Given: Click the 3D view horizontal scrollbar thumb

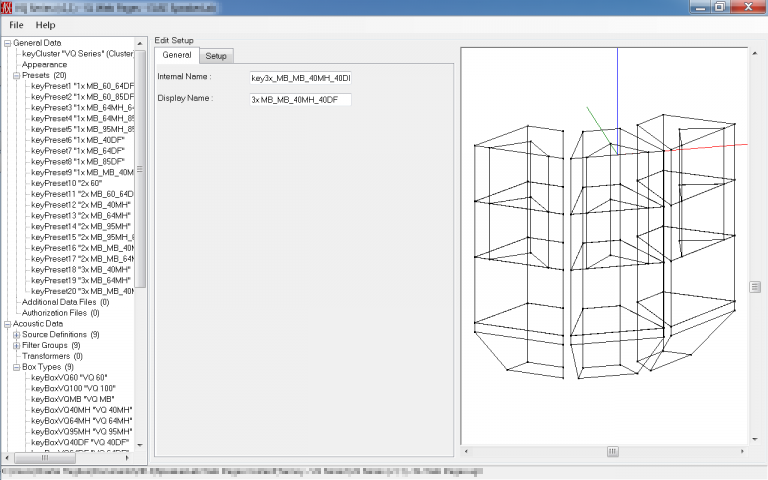Looking at the screenshot, I should pyautogui.click(x=612, y=451).
